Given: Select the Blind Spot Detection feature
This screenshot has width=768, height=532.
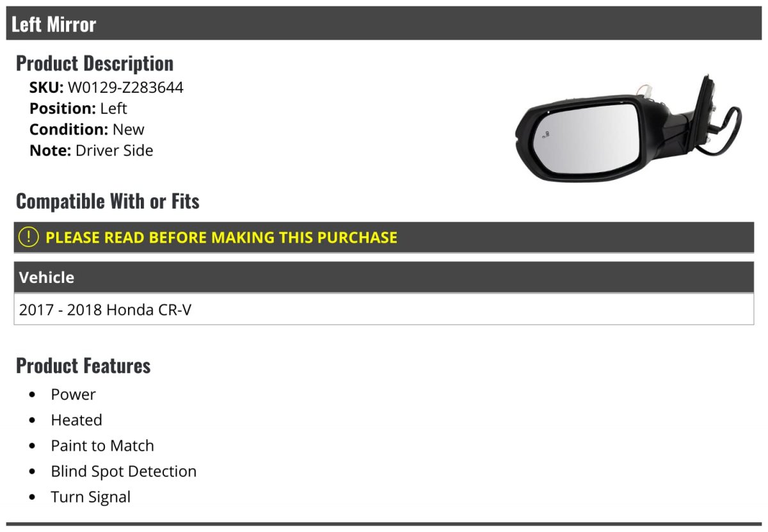Looking at the screenshot, I should pos(124,471).
